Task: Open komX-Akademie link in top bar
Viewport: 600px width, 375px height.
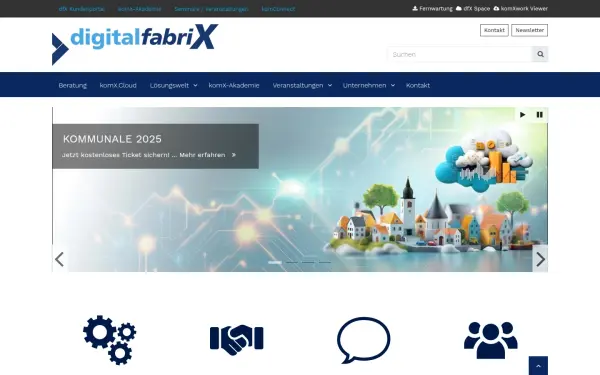Action: point(139,9)
